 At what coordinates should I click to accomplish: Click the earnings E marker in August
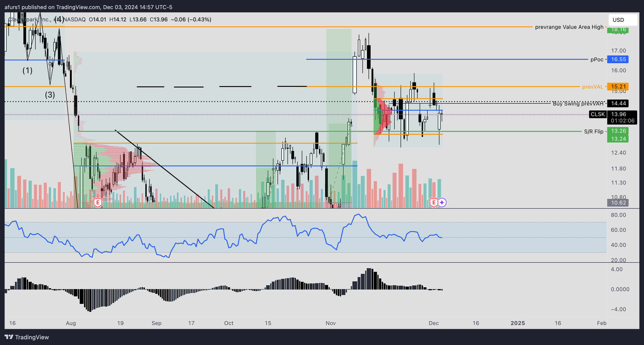pos(98,202)
